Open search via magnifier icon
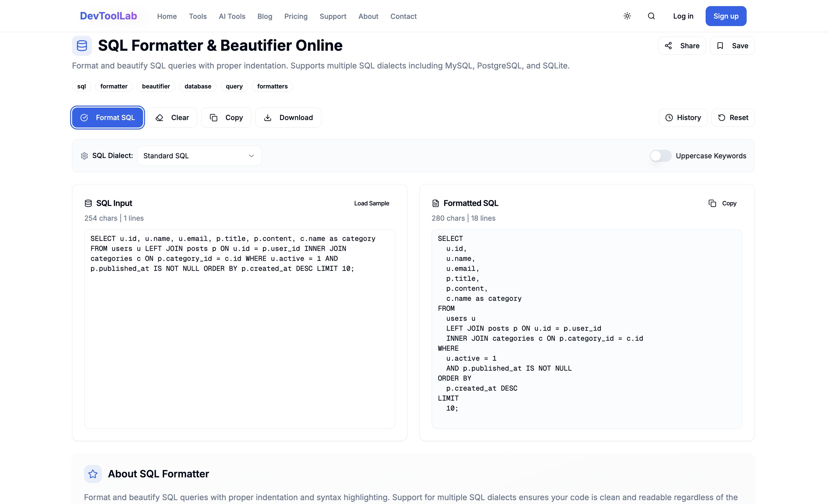Viewport: 829px width, 504px height. tap(651, 16)
